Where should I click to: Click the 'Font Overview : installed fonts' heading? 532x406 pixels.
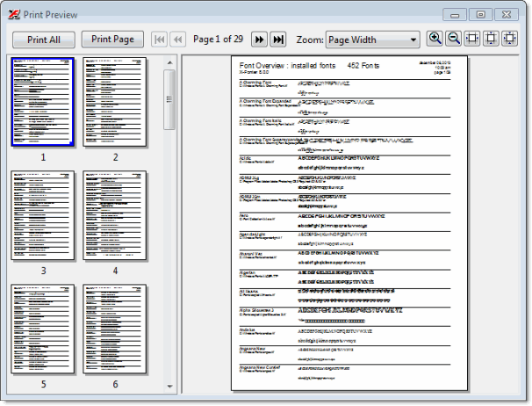click(287, 66)
